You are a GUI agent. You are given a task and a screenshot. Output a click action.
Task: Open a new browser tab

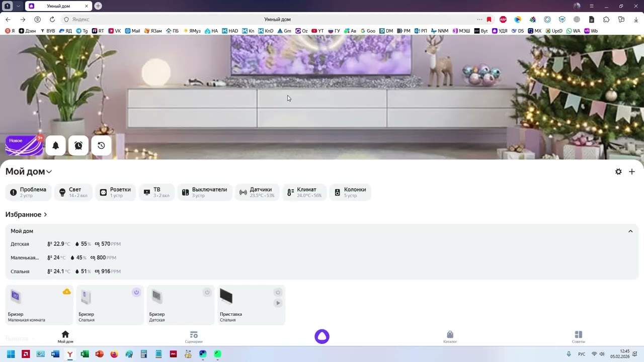coord(98,6)
